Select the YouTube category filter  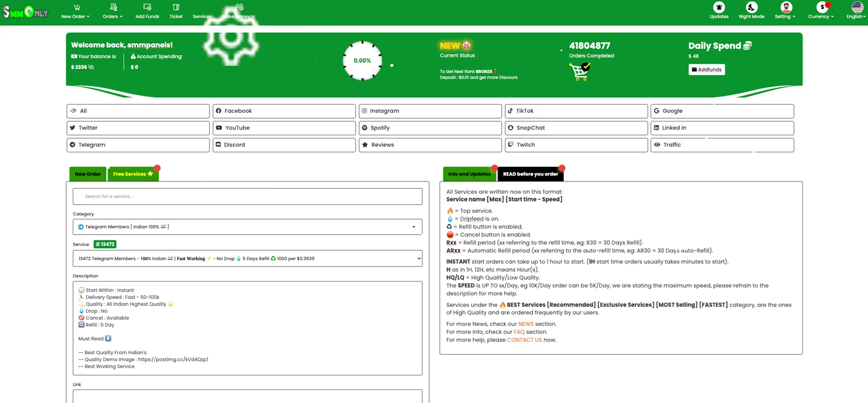[x=284, y=128]
